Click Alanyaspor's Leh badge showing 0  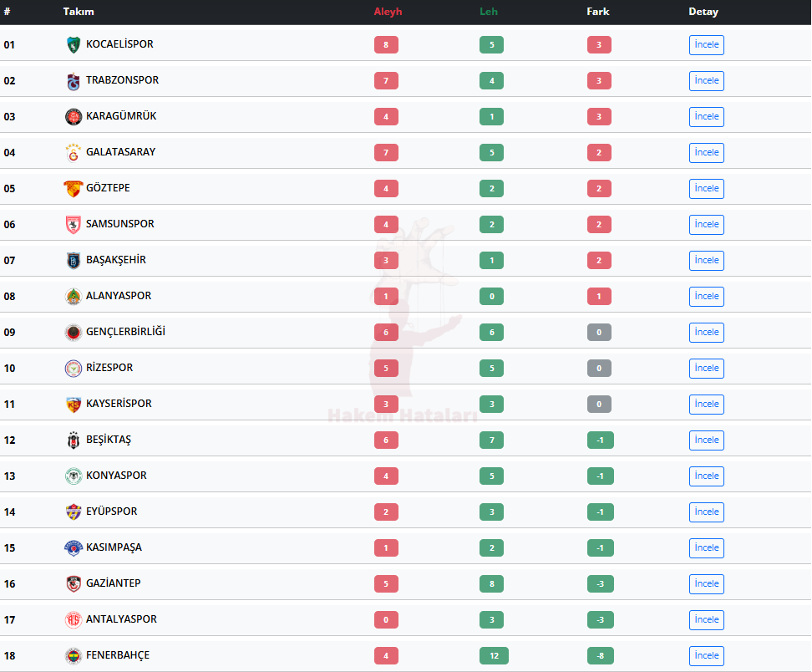(x=491, y=297)
